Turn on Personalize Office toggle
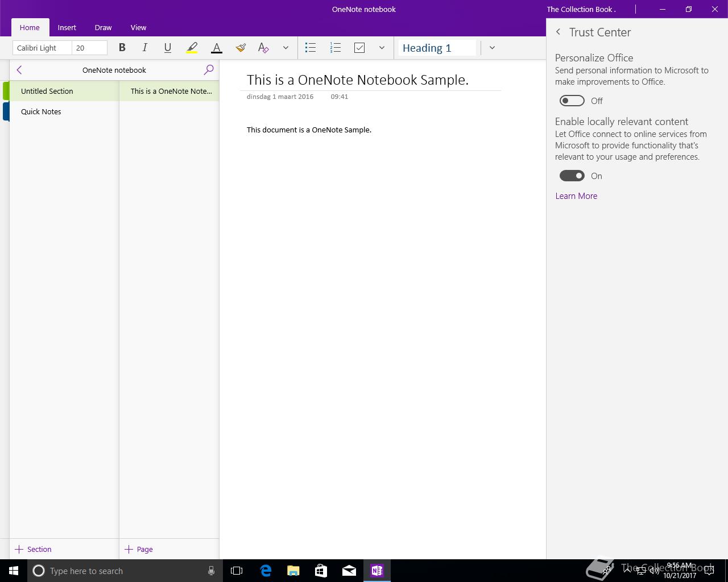The width and height of the screenshot is (728, 582). coord(572,101)
